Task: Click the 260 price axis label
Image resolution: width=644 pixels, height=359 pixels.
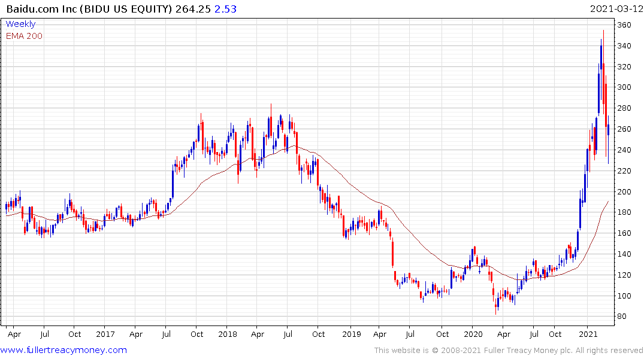Action: click(624, 129)
